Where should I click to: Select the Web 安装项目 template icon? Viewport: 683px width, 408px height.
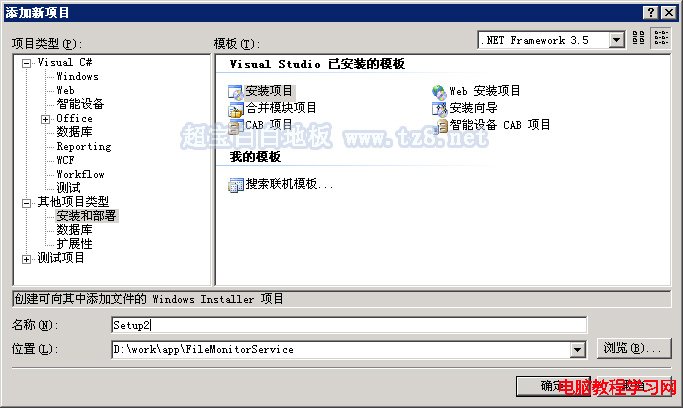tap(440, 92)
